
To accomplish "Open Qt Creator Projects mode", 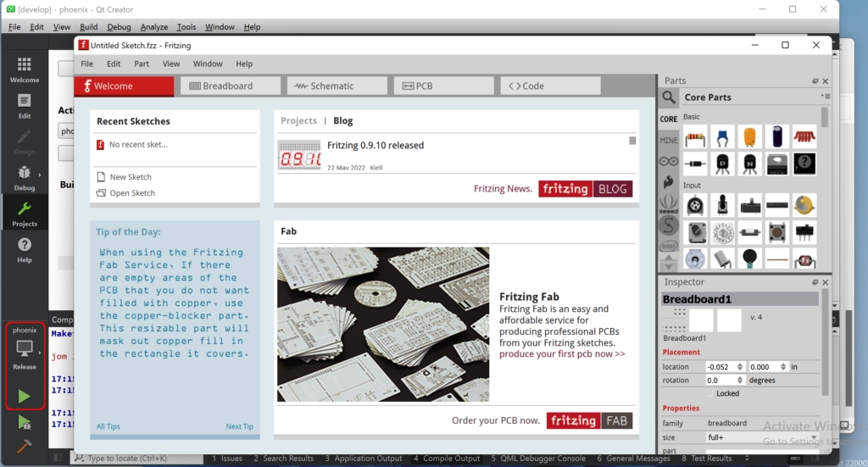I will (x=25, y=214).
